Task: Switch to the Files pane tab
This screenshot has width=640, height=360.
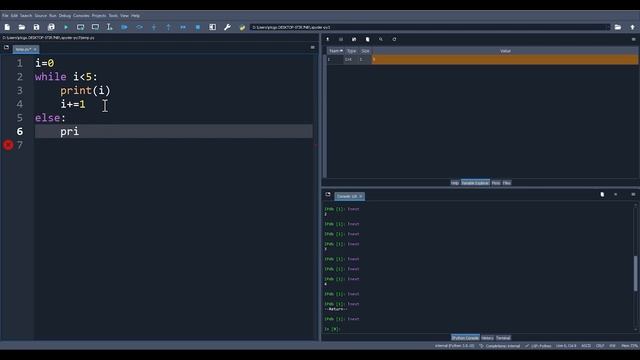Action: (507, 183)
